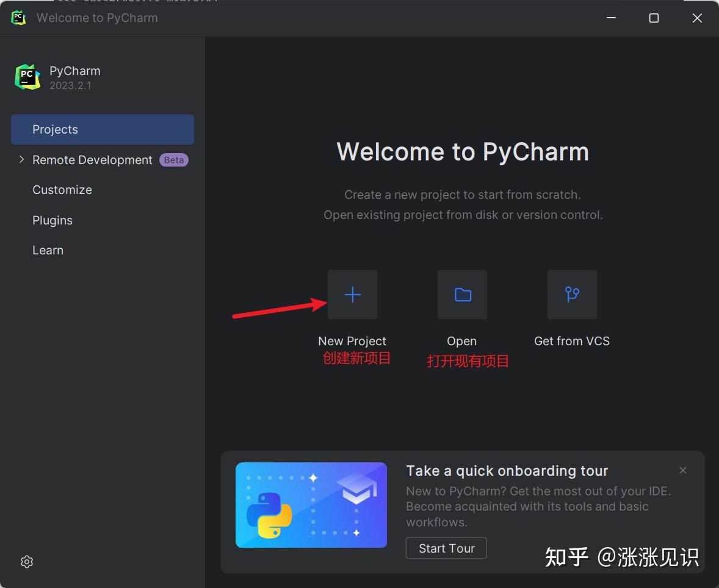Open the Plugins section
719x588 pixels.
coord(52,220)
